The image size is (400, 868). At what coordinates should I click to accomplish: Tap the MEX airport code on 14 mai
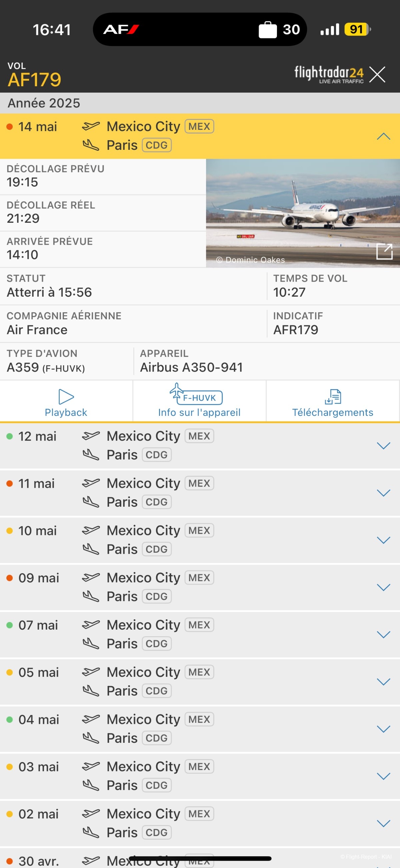tap(199, 127)
